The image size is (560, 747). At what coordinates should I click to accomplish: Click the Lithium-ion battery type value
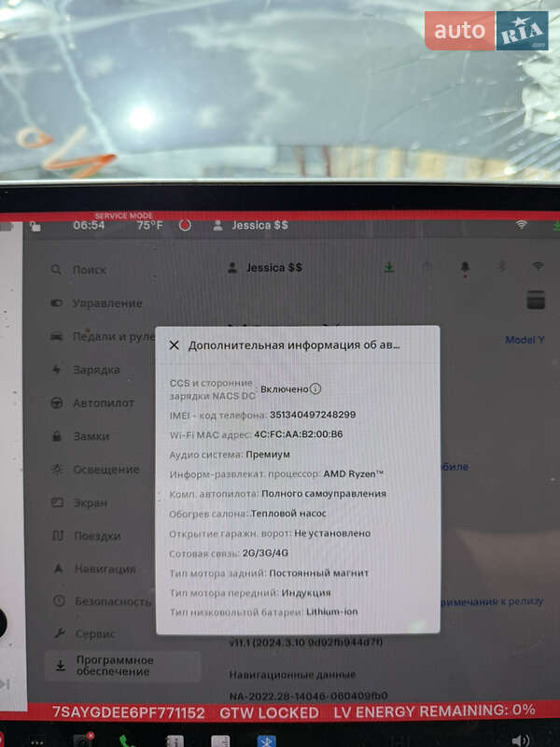[332, 612]
